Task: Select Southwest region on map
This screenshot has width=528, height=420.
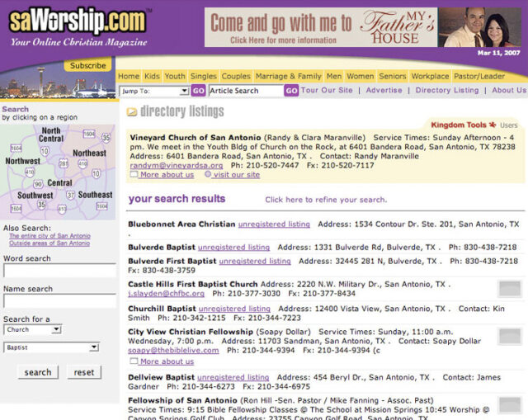Action: click(35, 196)
